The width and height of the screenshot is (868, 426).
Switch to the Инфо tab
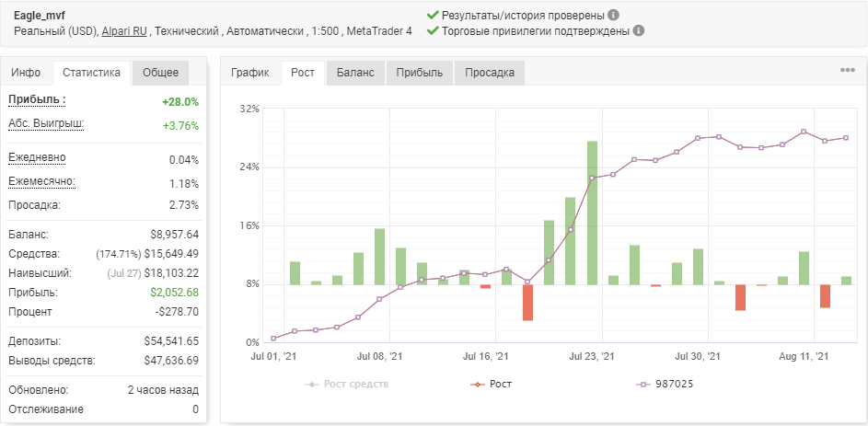point(26,73)
